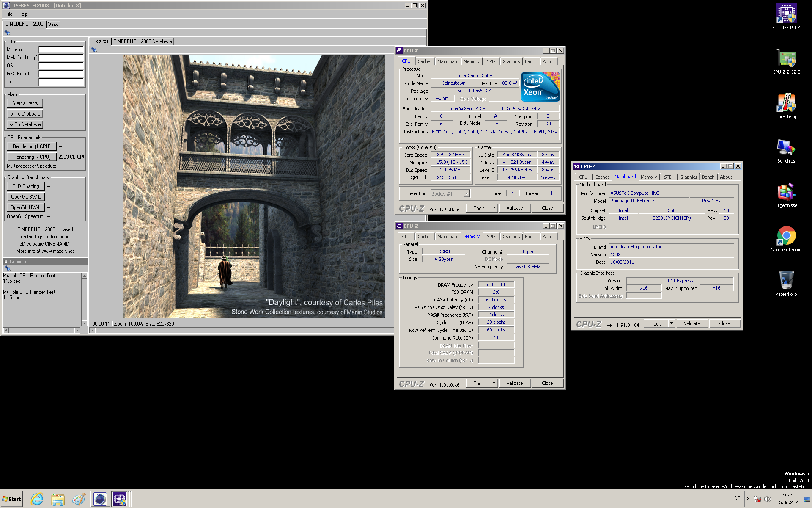This screenshot has height=508, width=812.
Task: Open the Ergebnisse desktop icon
Action: coord(786,195)
